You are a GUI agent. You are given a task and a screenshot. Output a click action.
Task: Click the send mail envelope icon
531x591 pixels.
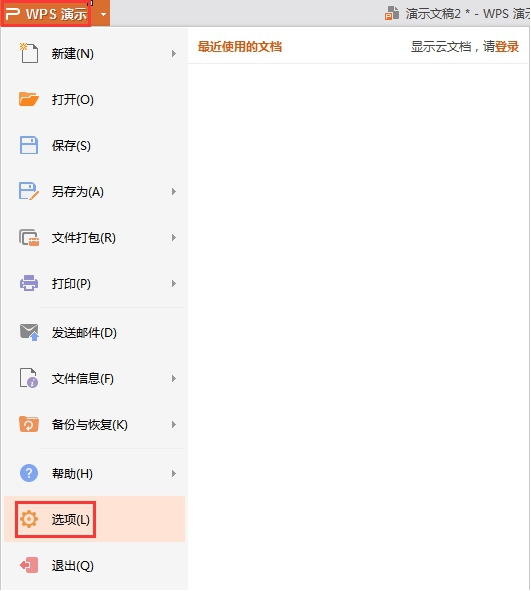coord(29,332)
